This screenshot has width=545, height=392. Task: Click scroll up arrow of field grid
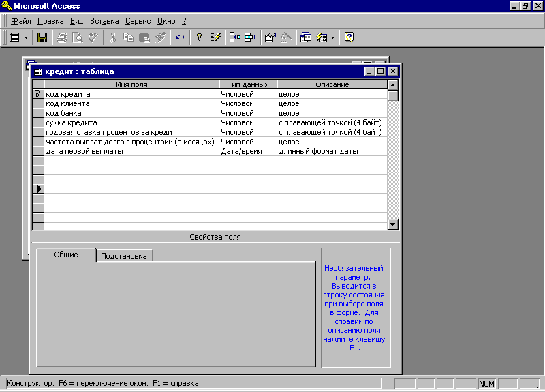[393, 85]
